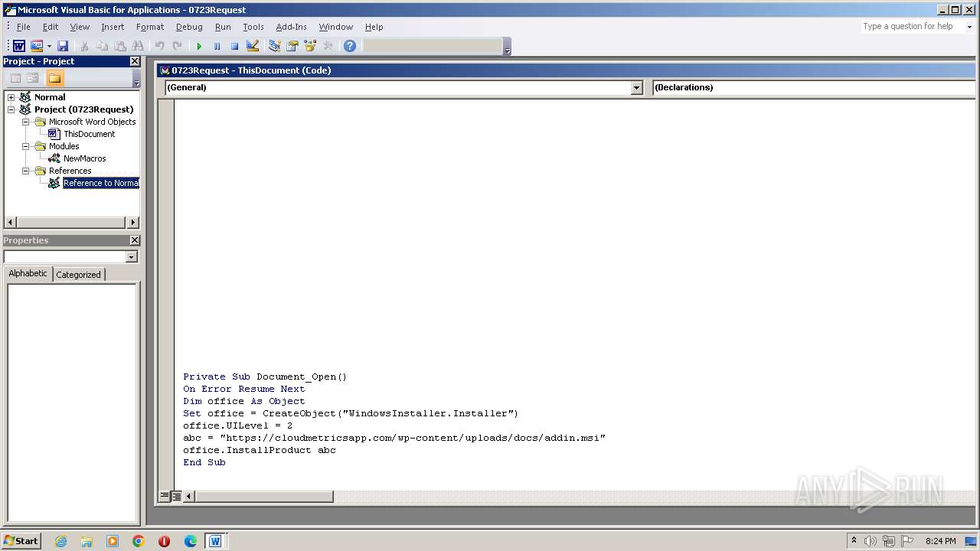Click the Full Module View button
This screenshot has height=551, width=980.
pos(176,496)
